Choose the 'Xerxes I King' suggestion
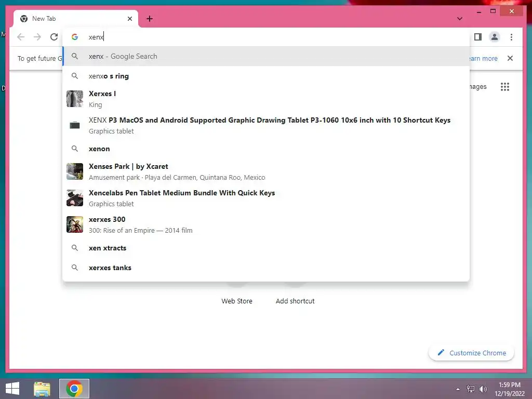 pyautogui.click(x=266, y=99)
